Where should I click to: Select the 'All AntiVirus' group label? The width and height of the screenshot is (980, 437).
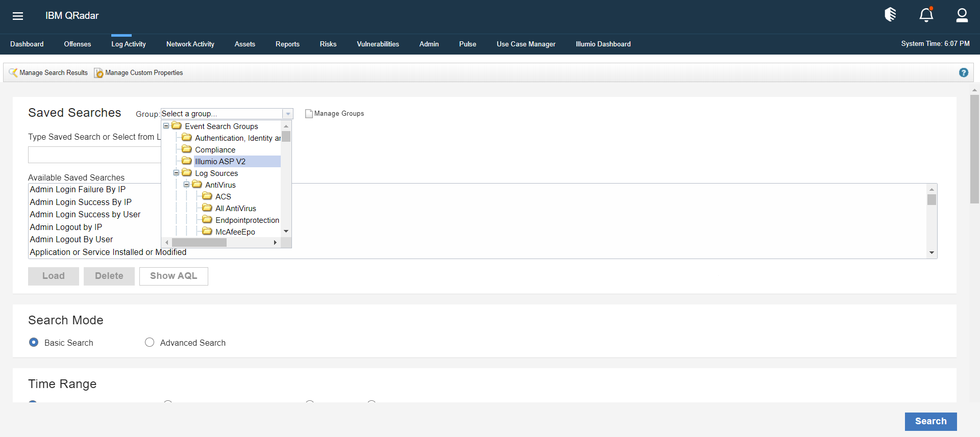tap(236, 208)
